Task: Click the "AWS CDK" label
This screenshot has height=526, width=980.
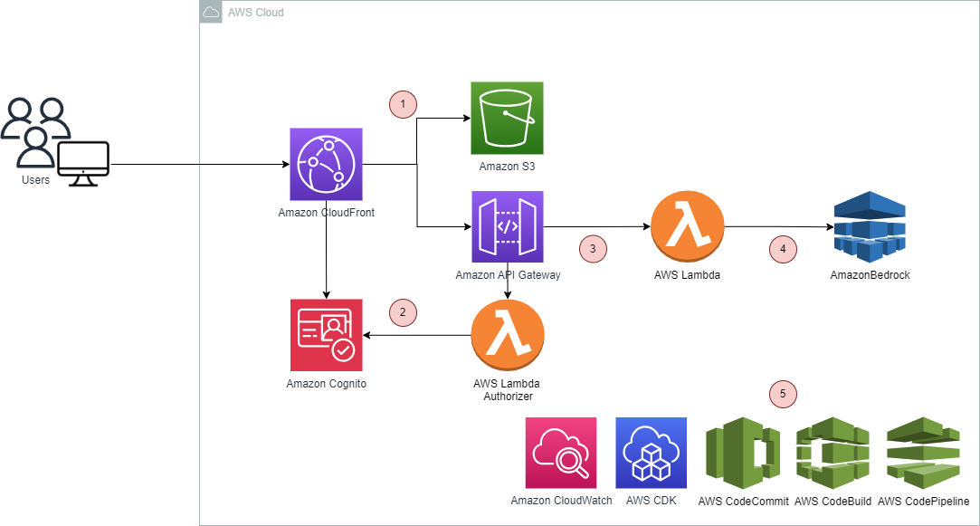Action: click(x=652, y=501)
